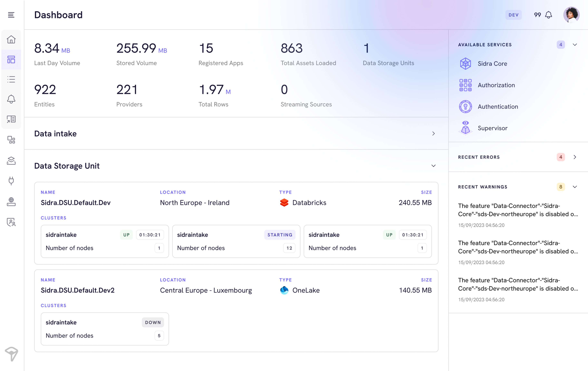The width and height of the screenshot is (588, 371).
Task: Click the Home icon in sidebar
Action: click(x=11, y=39)
